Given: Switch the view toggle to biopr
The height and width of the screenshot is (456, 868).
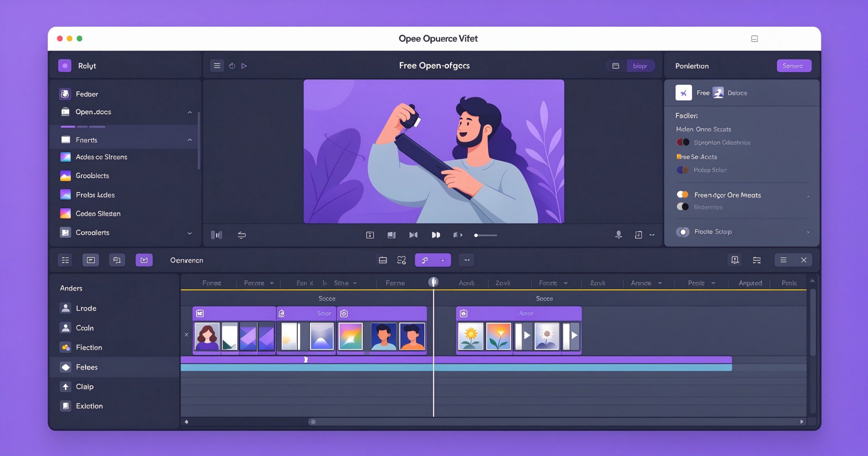Looking at the screenshot, I should pyautogui.click(x=640, y=66).
